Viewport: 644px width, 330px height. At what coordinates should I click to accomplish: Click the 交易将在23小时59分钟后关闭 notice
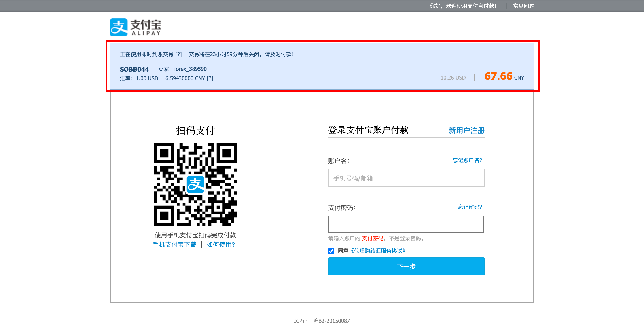pos(241,54)
